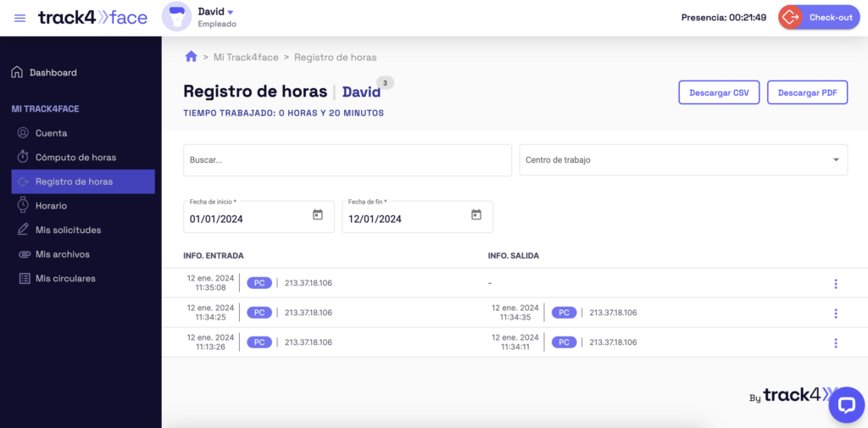The width and height of the screenshot is (868, 428).
Task: Expand the David user menu arrow
Action: pos(231,12)
